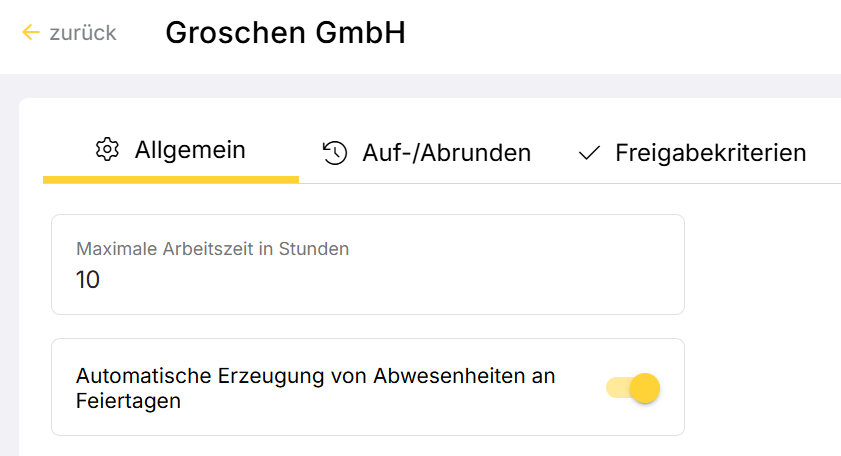
Task: Click the history clock icon for Auf-/Abrunden
Action: [x=334, y=153]
